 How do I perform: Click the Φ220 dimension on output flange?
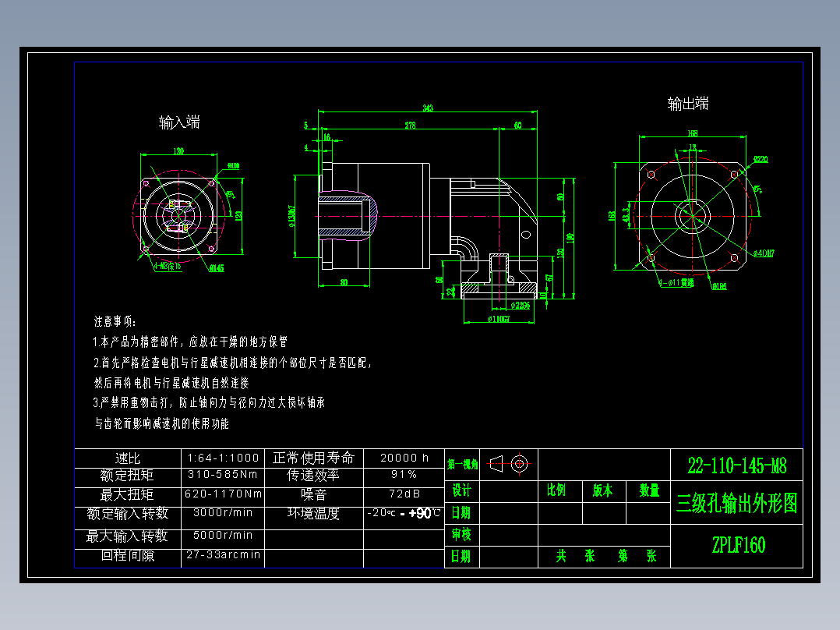click(761, 161)
